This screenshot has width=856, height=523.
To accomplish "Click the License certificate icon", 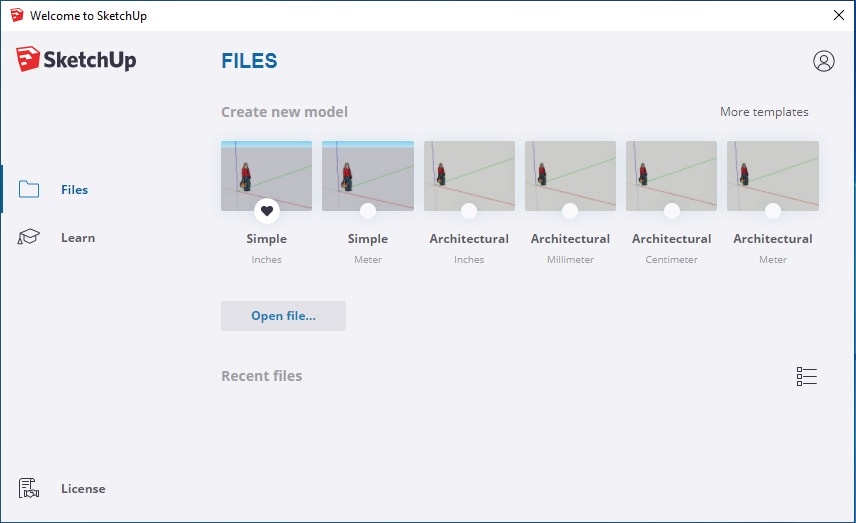I will (x=29, y=488).
